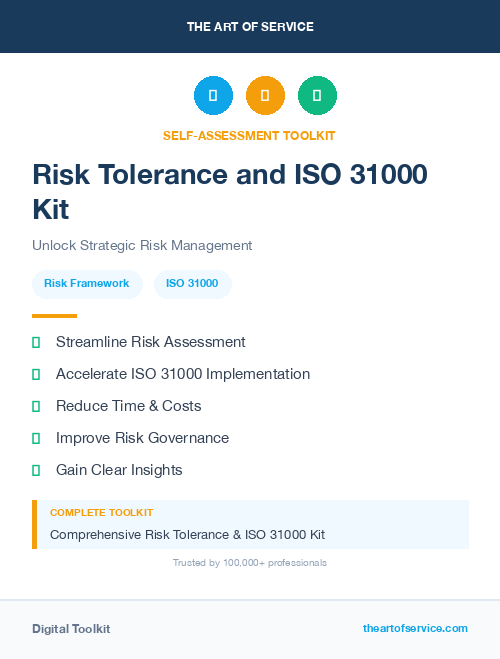The height and width of the screenshot is (659, 500).
Task: Click THE ART OF SERVICE header title
Action: 250,27
